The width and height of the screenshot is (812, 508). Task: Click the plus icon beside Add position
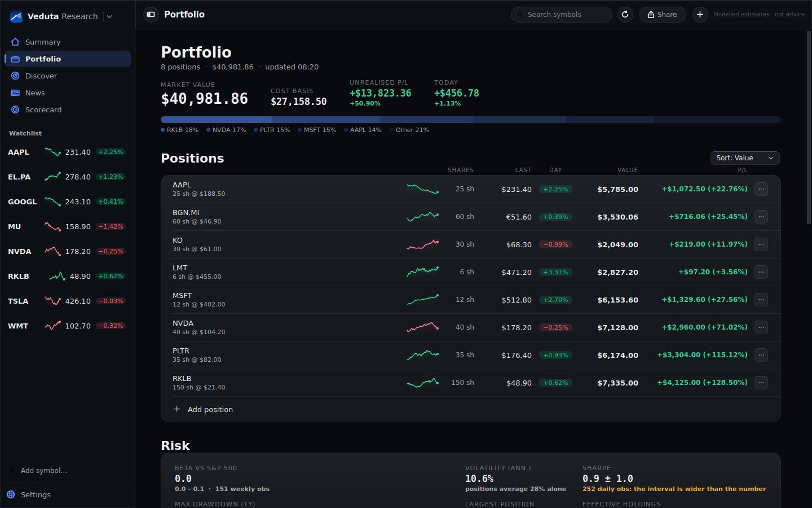[x=176, y=409]
